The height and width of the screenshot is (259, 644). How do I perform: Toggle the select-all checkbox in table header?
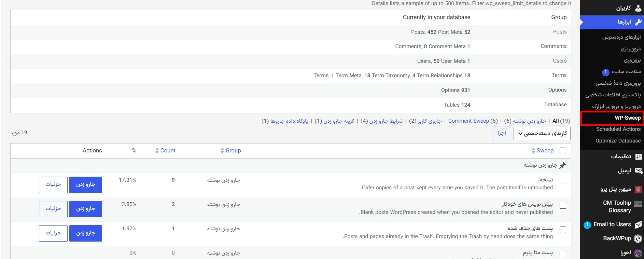pyautogui.click(x=563, y=151)
